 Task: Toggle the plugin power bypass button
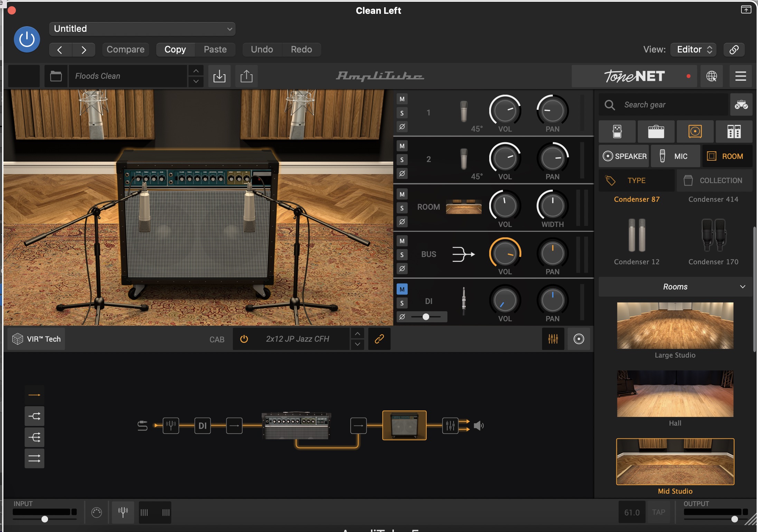point(27,39)
